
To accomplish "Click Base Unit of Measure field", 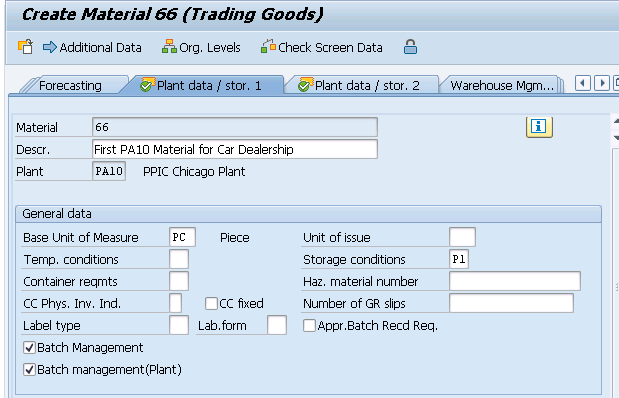I will 182,237.
